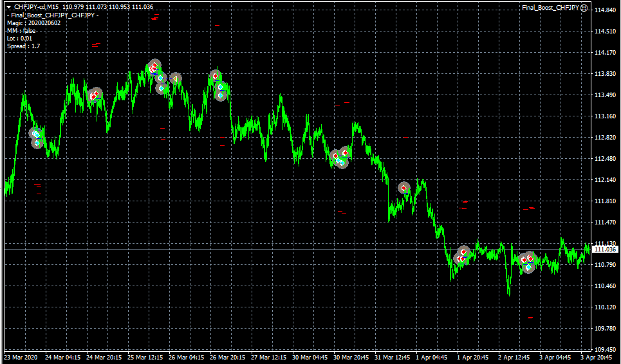Click the '1 Apr 04:45' time label
621x364 pixels.
pyautogui.click(x=432, y=358)
